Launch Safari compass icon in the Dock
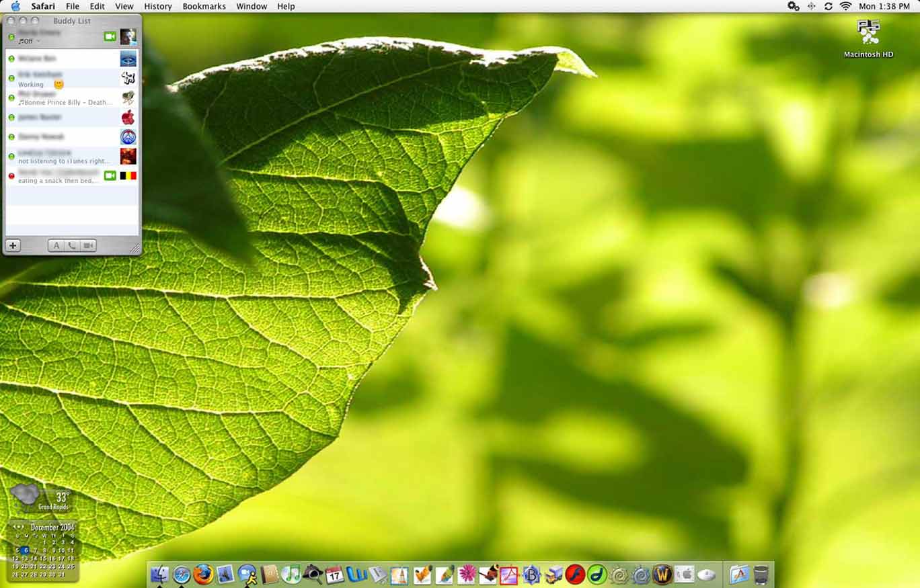The height and width of the screenshot is (588, 920). [182, 575]
